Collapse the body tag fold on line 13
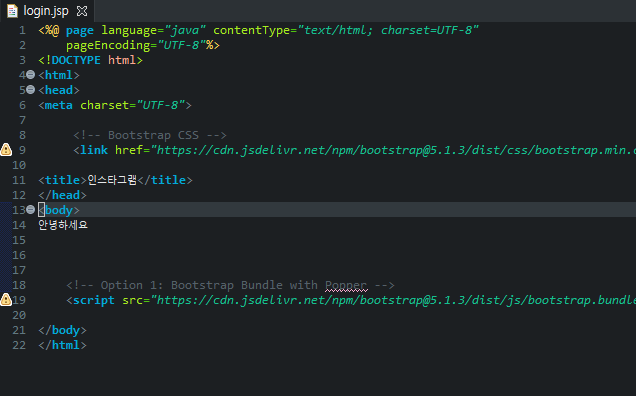This screenshot has width=636, height=396. [30, 210]
